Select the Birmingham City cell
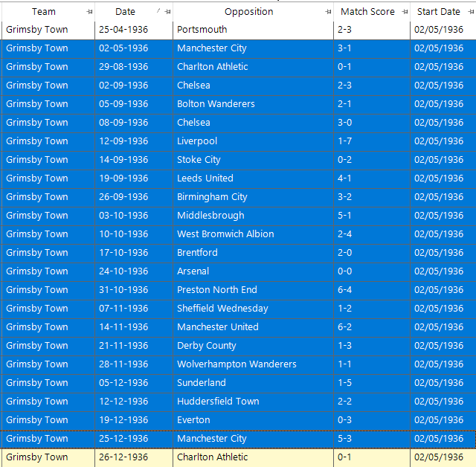Image resolution: width=476 pixels, height=467 pixels. point(253,197)
